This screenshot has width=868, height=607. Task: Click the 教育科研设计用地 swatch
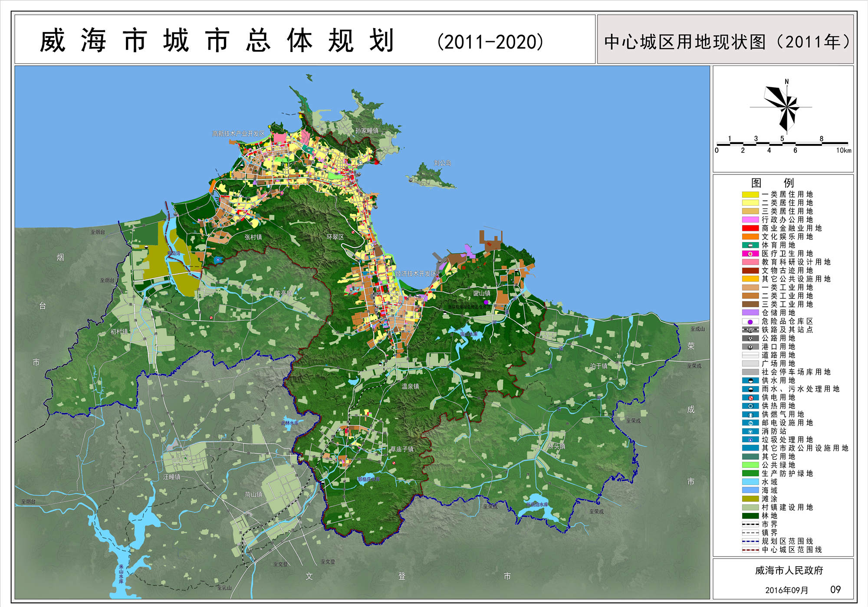click(750, 262)
